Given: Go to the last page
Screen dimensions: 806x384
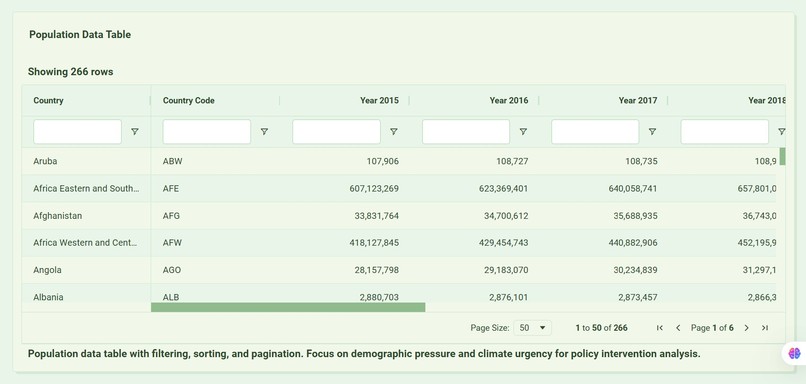Looking at the screenshot, I should click(765, 328).
